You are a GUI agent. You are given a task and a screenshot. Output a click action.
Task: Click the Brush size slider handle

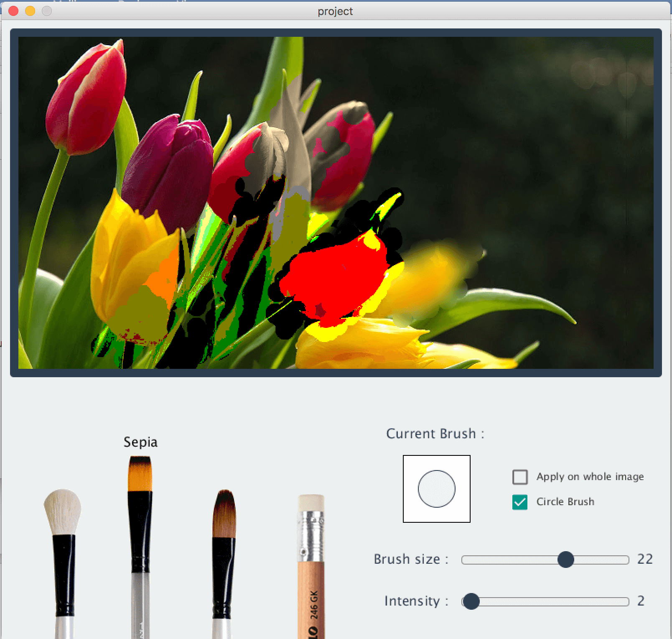pos(565,560)
